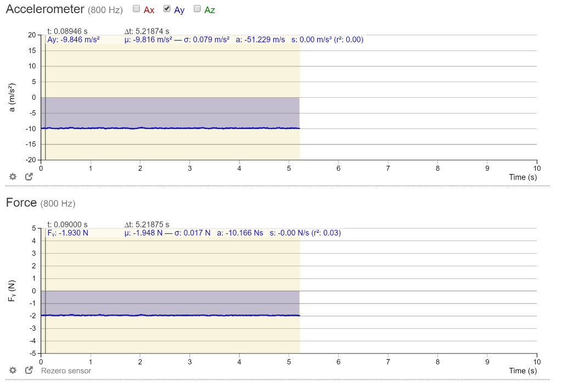
Task: Click the mean value "μ: -1.948 N"
Action: click(x=143, y=233)
